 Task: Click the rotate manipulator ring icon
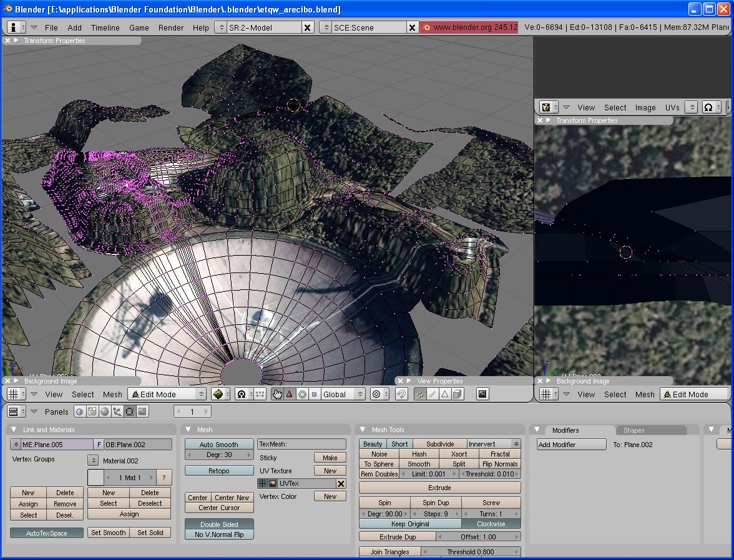(x=302, y=394)
